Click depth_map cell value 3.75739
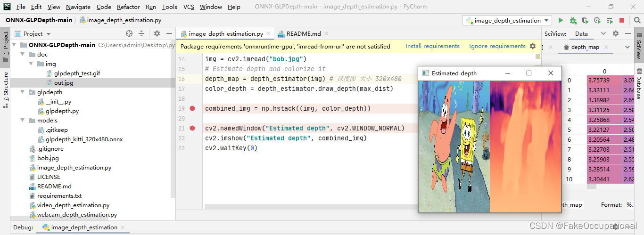 (x=604, y=81)
